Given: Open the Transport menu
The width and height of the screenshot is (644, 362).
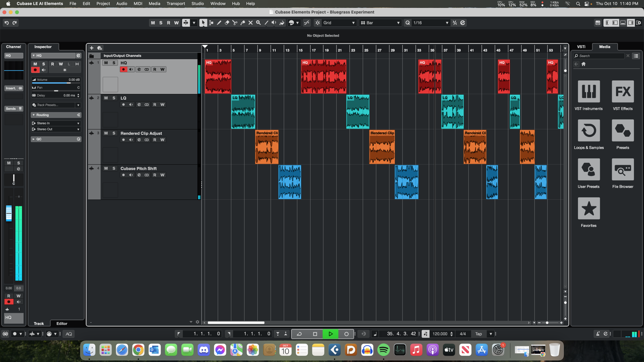Looking at the screenshot, I should pyautogui.click(x=175, y=4).
